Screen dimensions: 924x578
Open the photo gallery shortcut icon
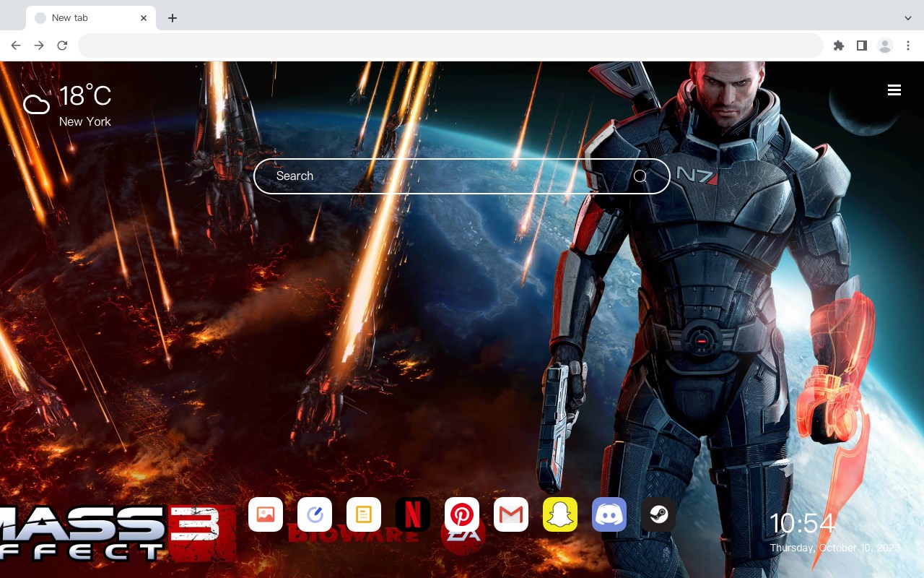pyautogui.click(x=266, y=514)
